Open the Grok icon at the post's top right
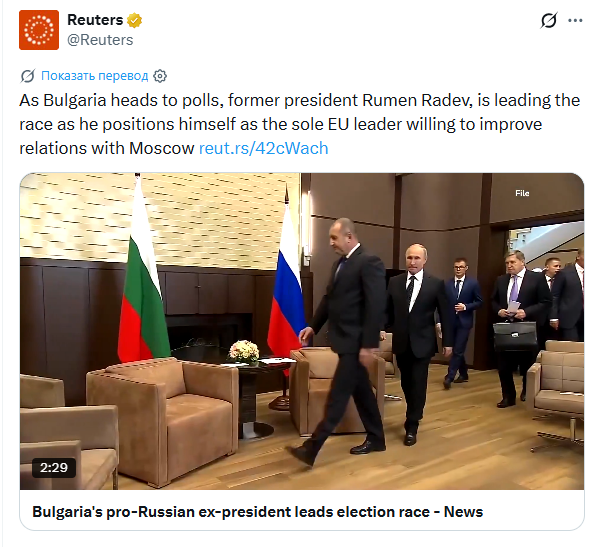This screenshot has width=596, height=547. click(548, 20)
